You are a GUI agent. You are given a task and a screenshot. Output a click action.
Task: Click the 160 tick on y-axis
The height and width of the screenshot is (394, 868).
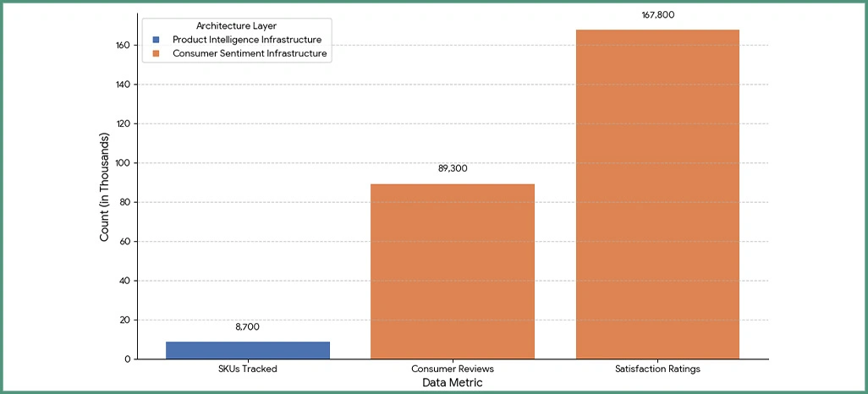122,46
